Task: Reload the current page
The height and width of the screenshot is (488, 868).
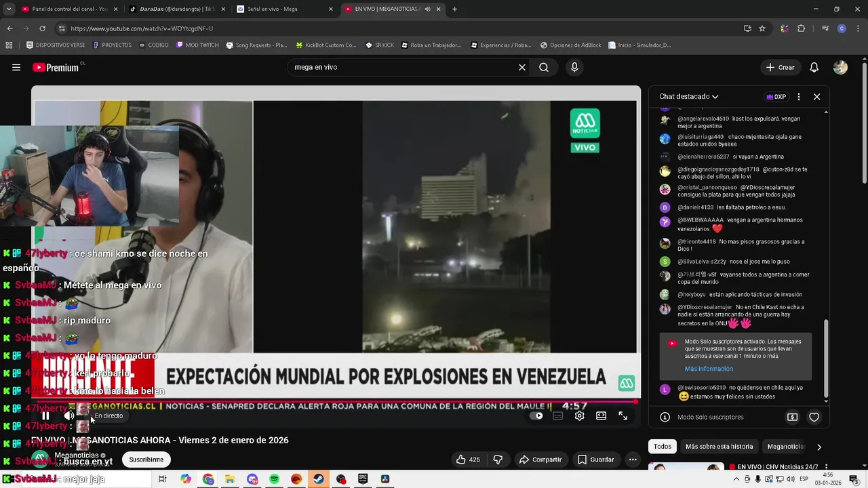Action: (42, 28)
